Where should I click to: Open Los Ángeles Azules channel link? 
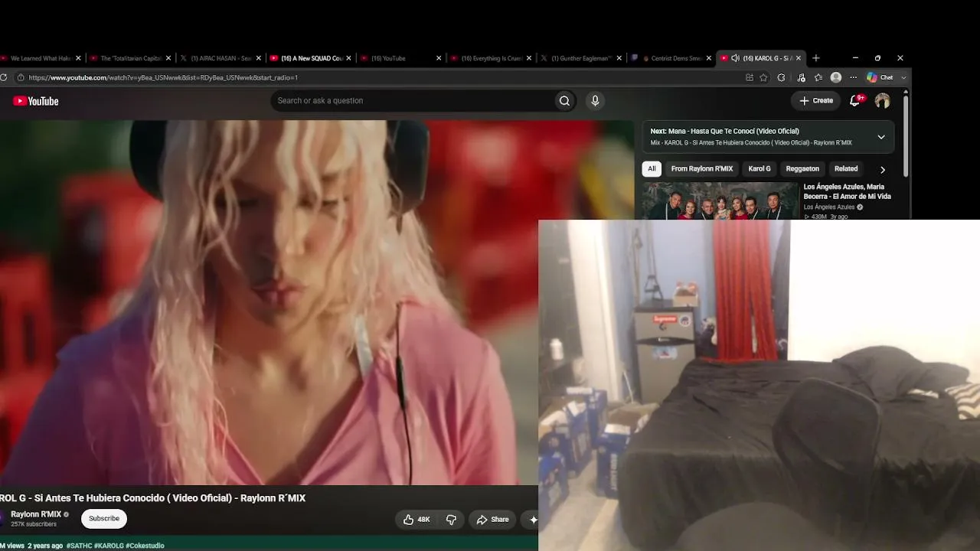click(x=829, y=207)
